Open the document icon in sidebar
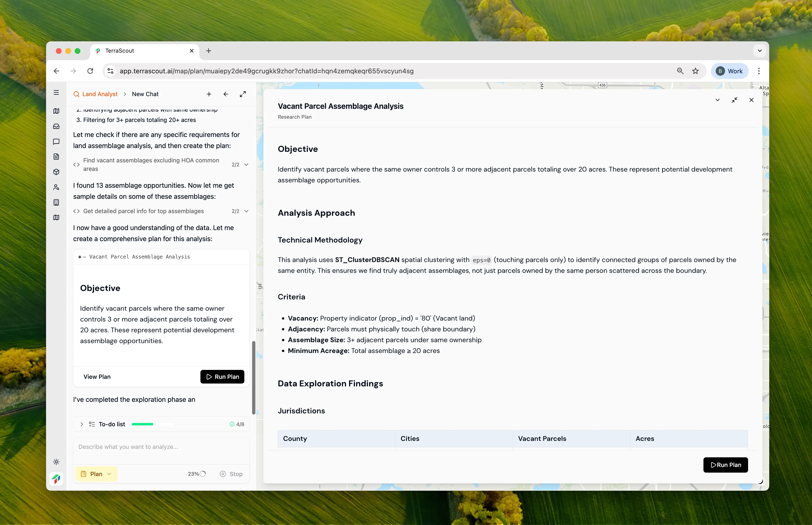 point(56,157)
